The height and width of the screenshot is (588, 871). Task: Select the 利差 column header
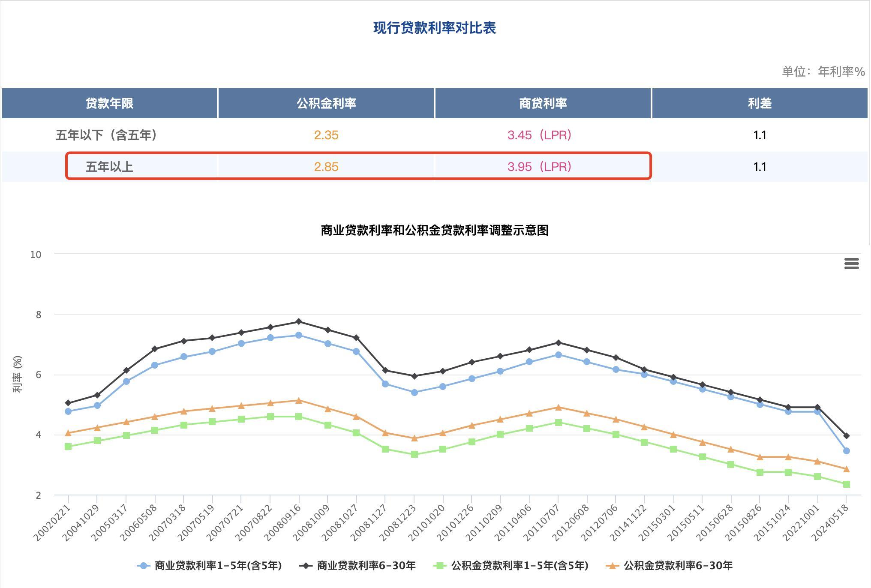point(761,103)
